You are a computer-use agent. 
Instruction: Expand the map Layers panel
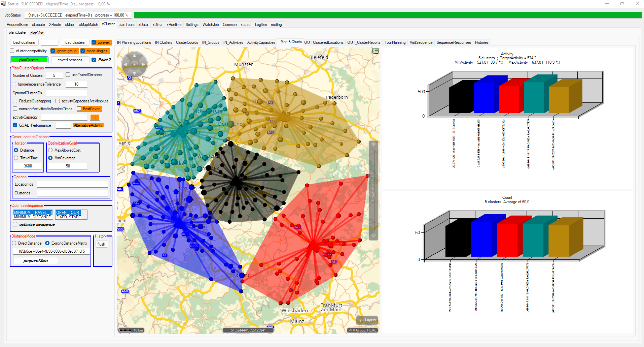pyautogui.click(x=367, y=320)
